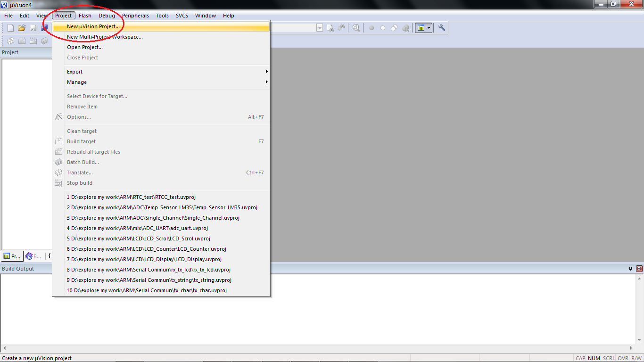Open recent project Single_Channel.uvproj
The width and height of the screenshot is (644, 362).
coord(161,218)
